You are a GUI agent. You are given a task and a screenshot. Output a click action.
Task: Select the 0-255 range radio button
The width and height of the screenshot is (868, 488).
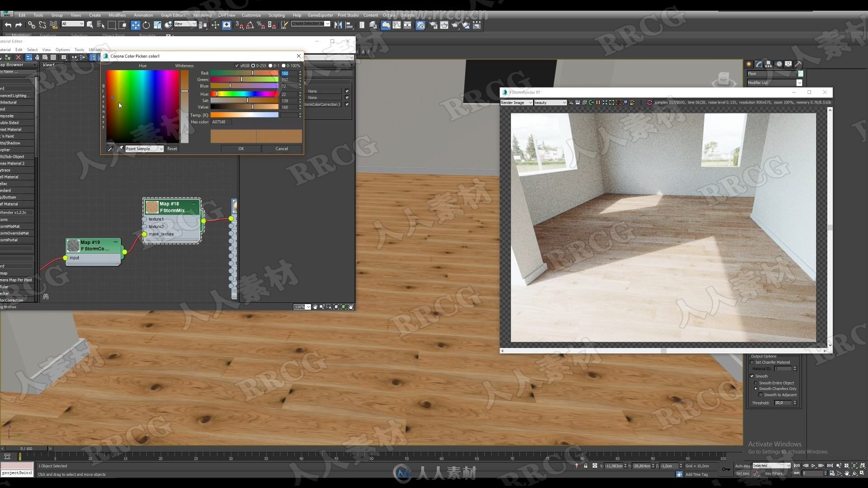point(253,66)
